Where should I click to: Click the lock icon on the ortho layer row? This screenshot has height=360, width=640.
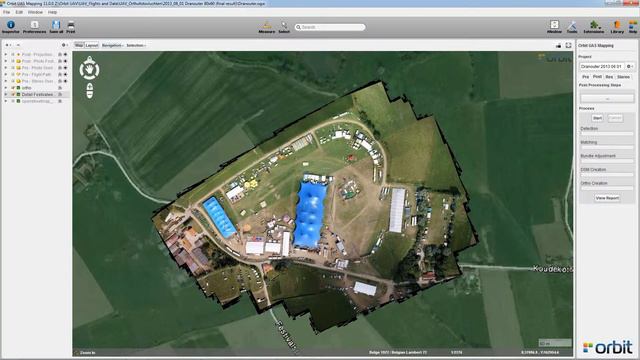point(60,88)
